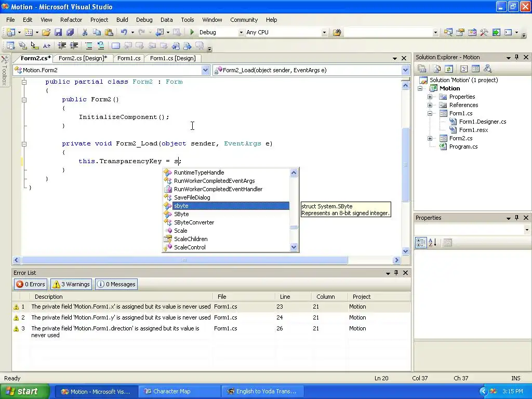Click the code editor vertical scrollbar thumb
532x399 pixels.
[x=405, y=165]
